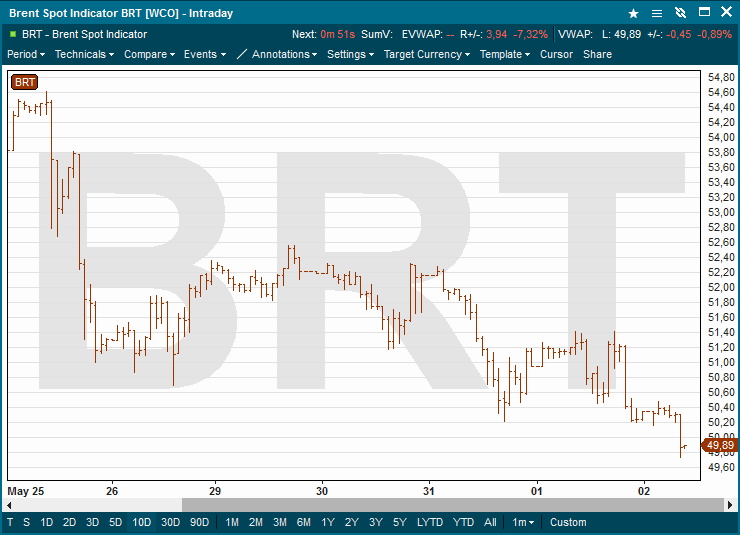Show All data range
740x535 pixels.
(x=490, y=522)
